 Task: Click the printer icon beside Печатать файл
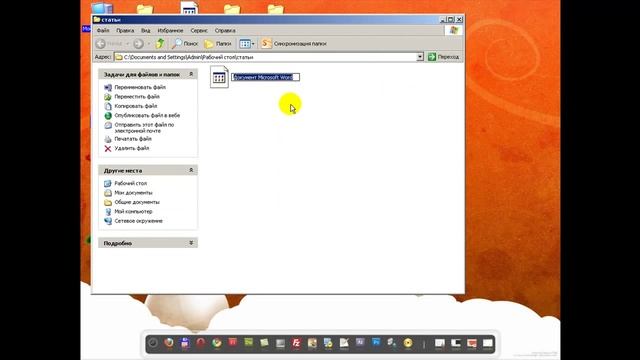coord(108,139)
